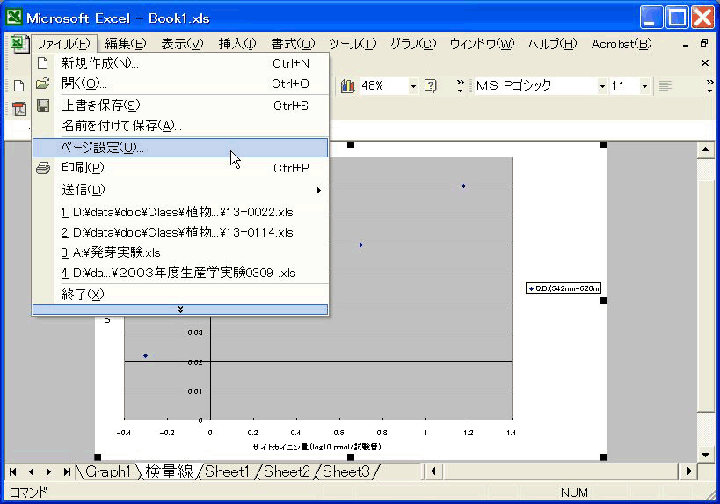Click the Acrobat PDF icon on toolbar
The image size is (720, 504).
coord(19,109)
